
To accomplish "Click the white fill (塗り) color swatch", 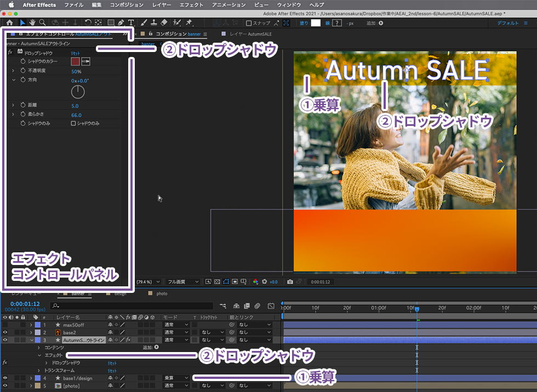I will (x=316, y=23).
